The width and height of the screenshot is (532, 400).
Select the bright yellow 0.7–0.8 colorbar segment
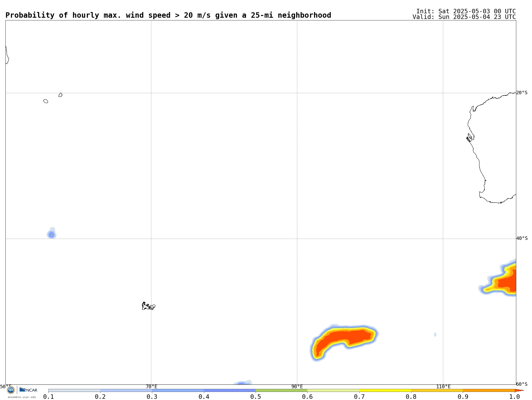[x=385, y=390]
